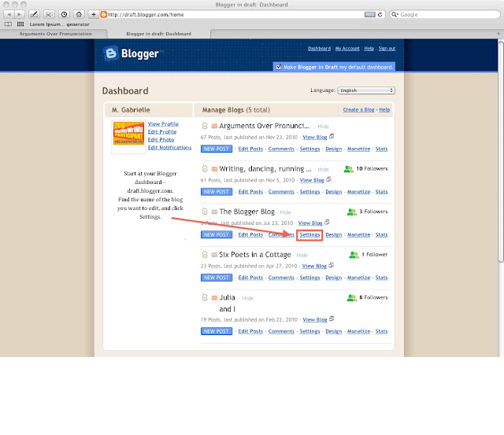Open Comments for Arguments Over Pronunci
The width and height of the screenshot is (504, 435).
[281, 149]
